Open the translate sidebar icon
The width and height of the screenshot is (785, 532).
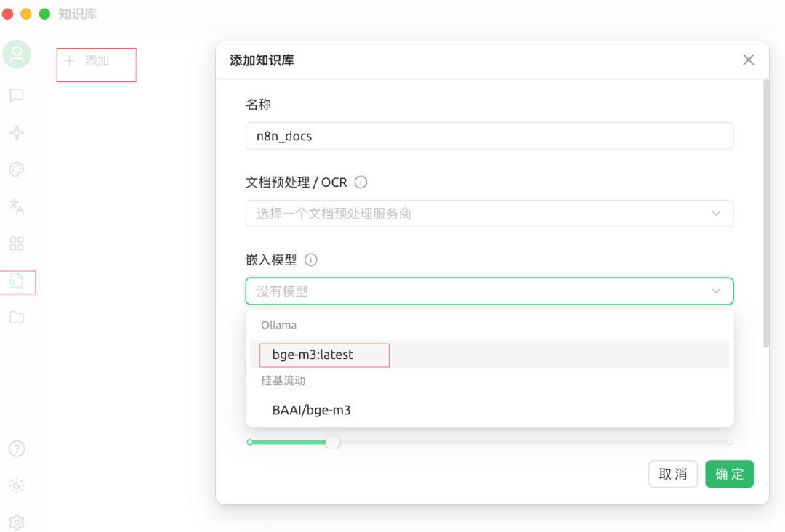[x=17, y=206]
